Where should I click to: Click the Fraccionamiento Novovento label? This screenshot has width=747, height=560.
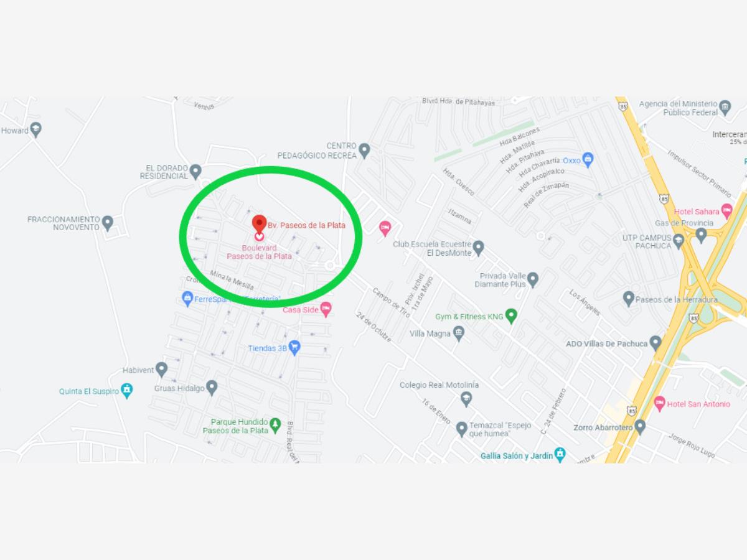[63, 223]
